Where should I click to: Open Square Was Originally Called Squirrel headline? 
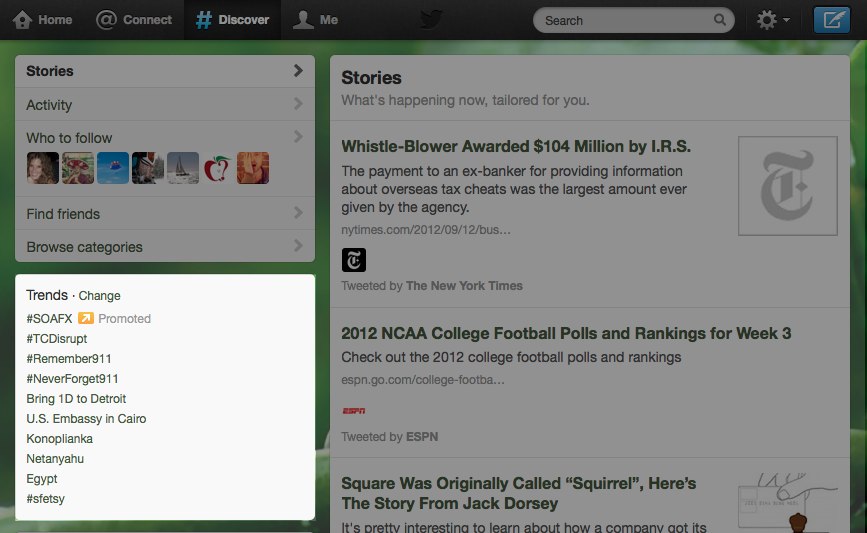(x=519, y=493)
